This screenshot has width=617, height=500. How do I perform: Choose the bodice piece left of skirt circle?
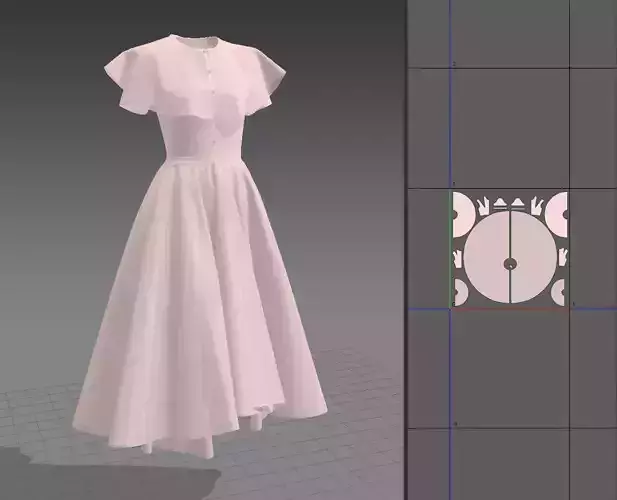coord(458,258)
